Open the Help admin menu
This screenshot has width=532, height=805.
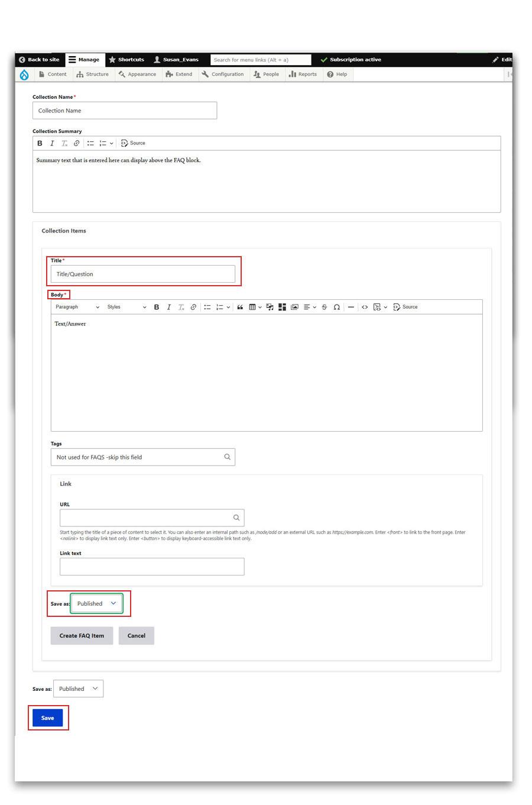pyautogui.click(x=338, y=75)
